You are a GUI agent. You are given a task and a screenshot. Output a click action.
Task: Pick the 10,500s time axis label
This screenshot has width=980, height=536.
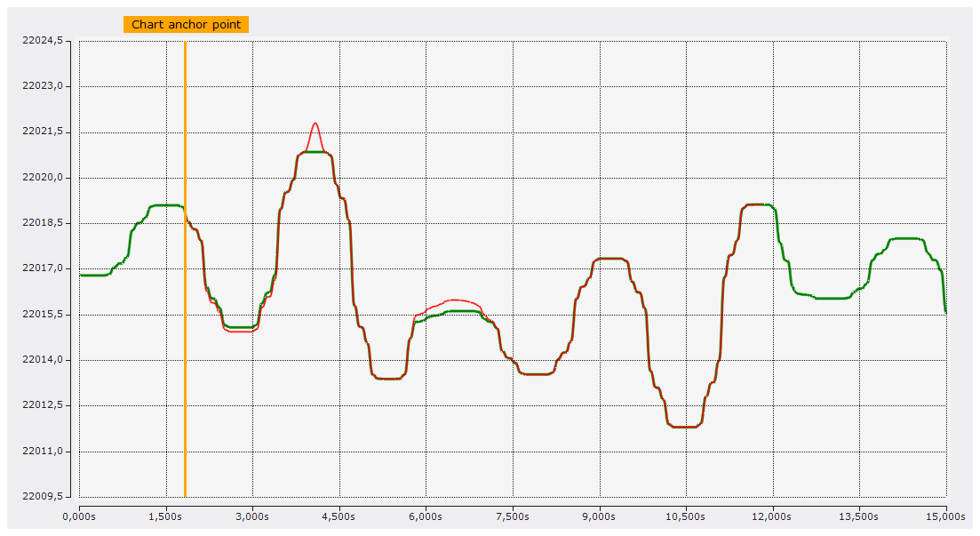coord(686,516)
